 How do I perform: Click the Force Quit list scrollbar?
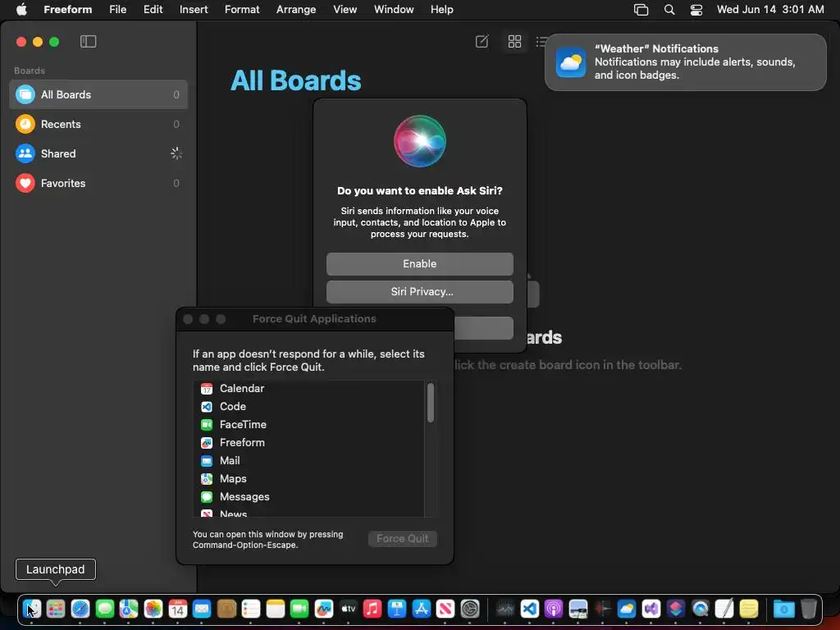(x=430, y=403)
